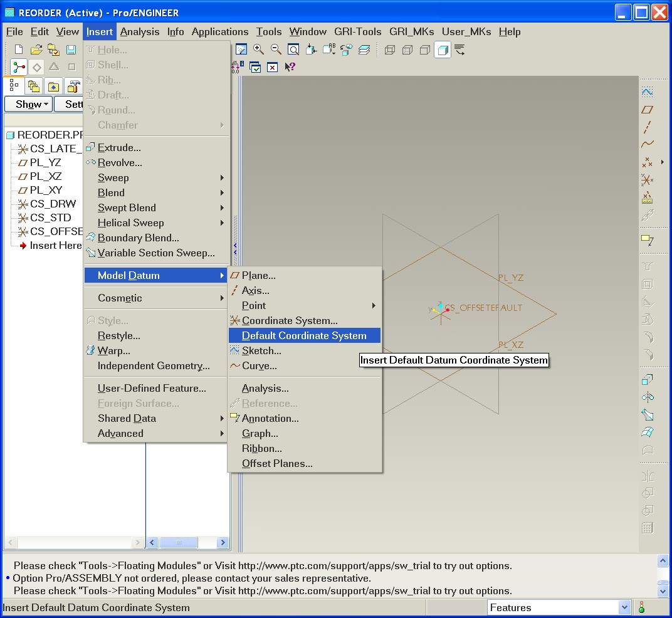Viewport: 672px width, 618px height.
Task: Select Plane from the Model Datum submenu
Action: pos(304,276)
